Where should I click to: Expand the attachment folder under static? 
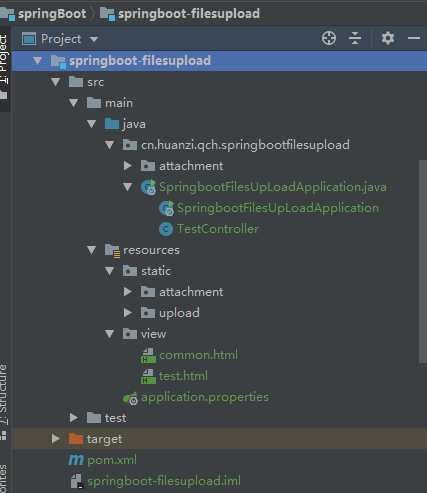pyautogui.click(x=128, y=292)
